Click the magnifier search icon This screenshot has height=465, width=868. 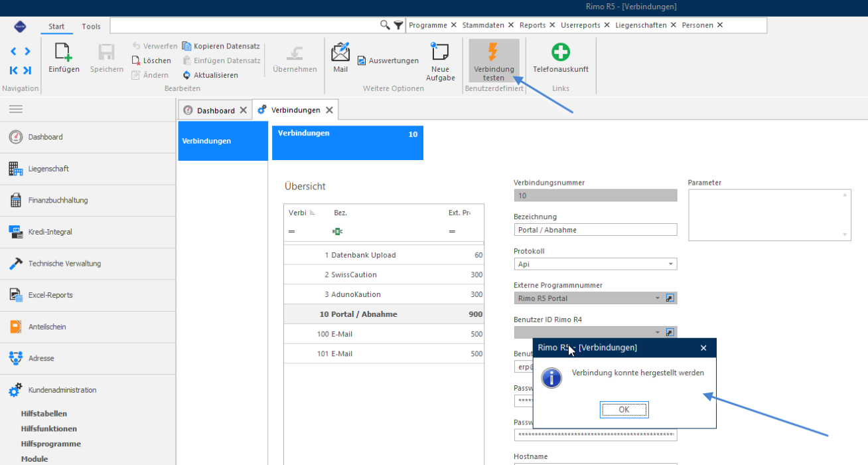[385, 25]
